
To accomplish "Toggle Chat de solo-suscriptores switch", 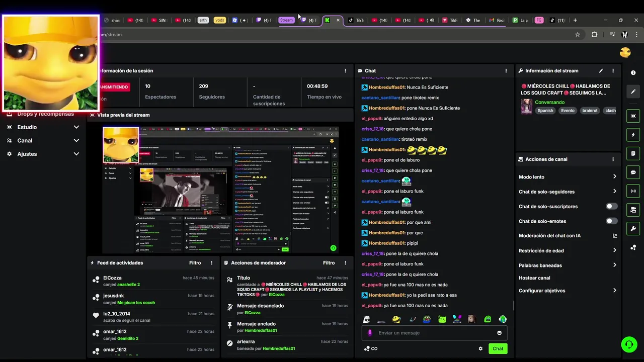I will [x=611, y=207].
